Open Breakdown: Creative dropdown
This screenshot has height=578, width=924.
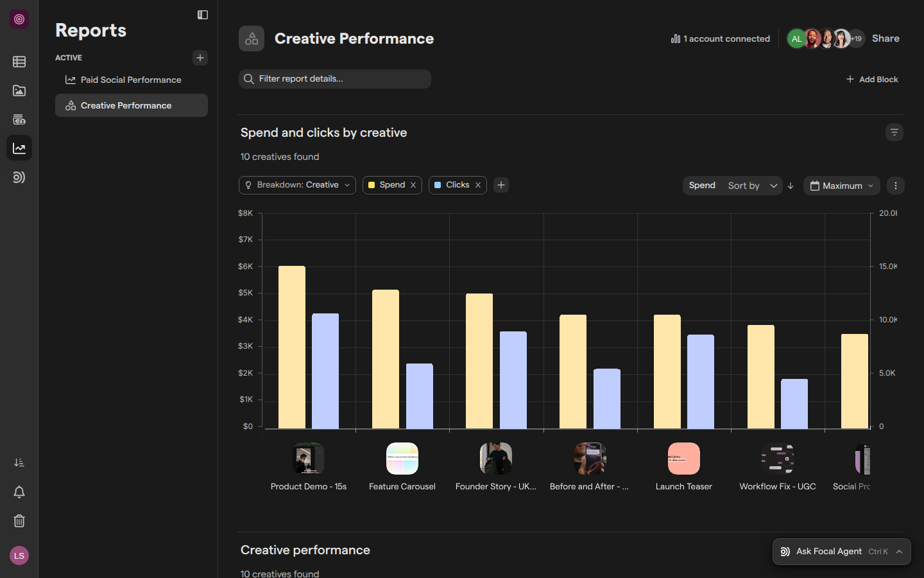pyautogui.click(x=297, y=185)
